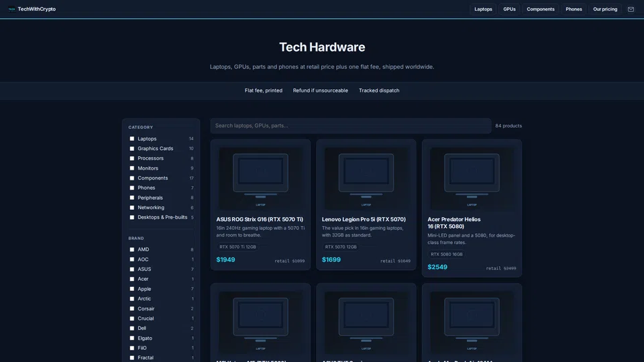This screenshot has height=362, width=644.
Task: Check the ASUS brand checkbox
Action: coord(132,269)
